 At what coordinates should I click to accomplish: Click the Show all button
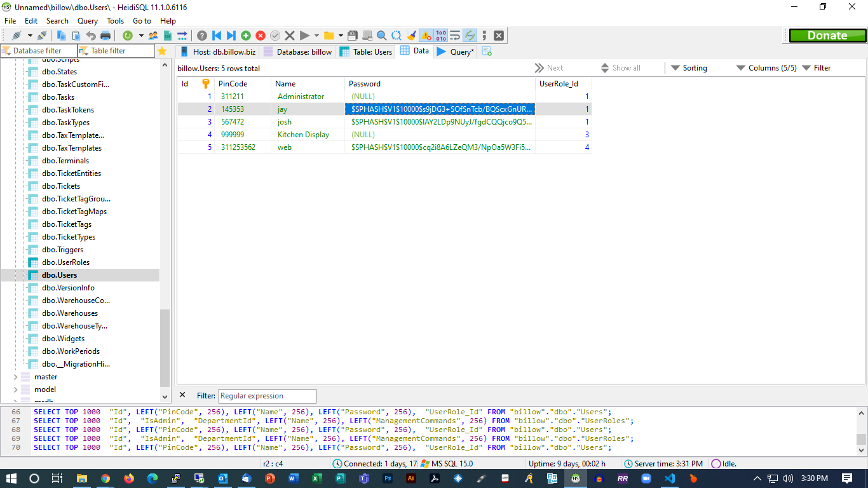point(620,68)
